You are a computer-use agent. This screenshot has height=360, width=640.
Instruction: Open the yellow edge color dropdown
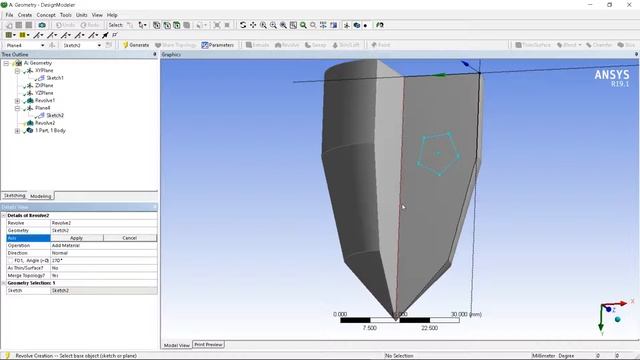coord(28,35)
